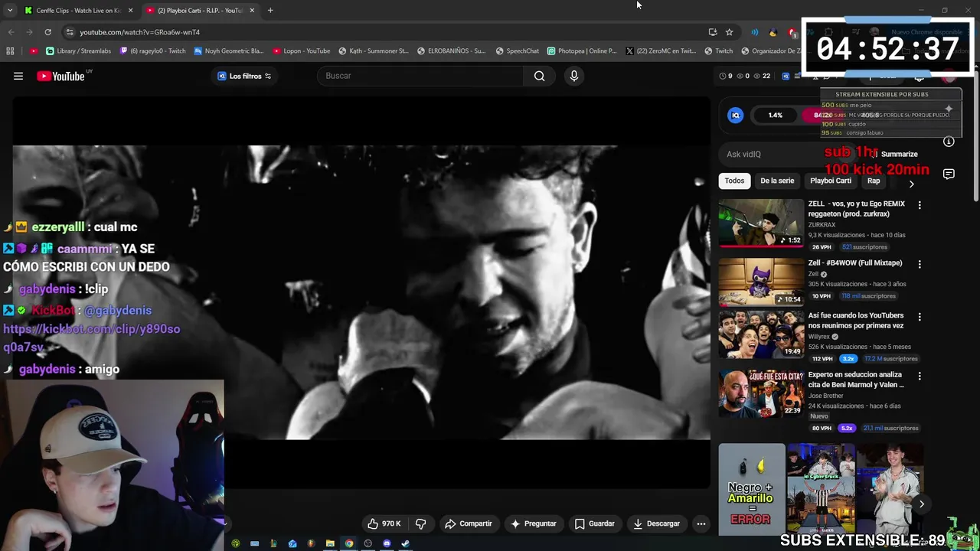Open options for Zell #B4WOW Mixtape video
Viewport: 980px width, 551px height.
pyautogui.click(x=920, y=264)
